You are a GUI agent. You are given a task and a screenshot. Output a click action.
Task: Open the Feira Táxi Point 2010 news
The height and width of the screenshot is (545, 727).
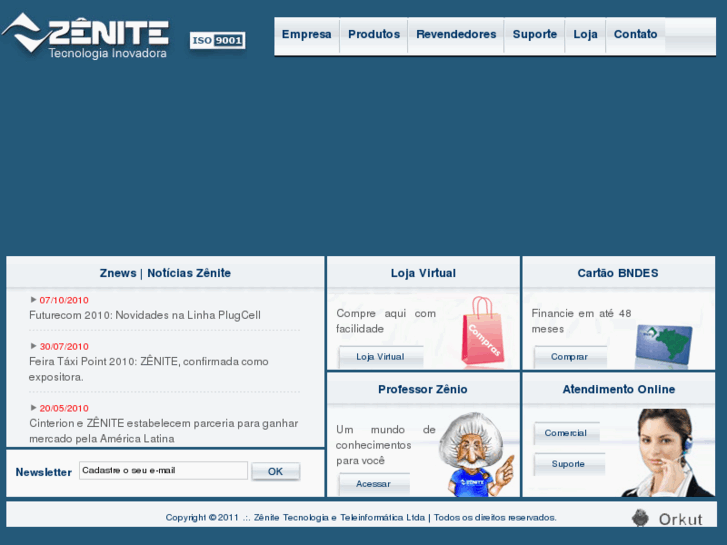tap(148, 369)
